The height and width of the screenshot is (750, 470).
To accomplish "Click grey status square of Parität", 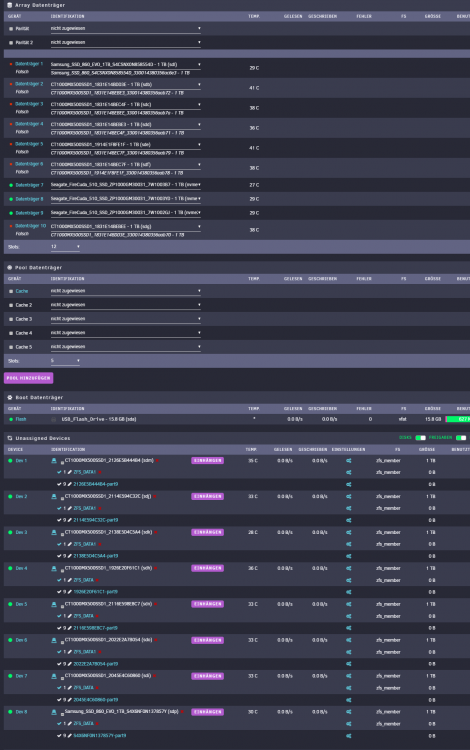I will click(11, 29).
